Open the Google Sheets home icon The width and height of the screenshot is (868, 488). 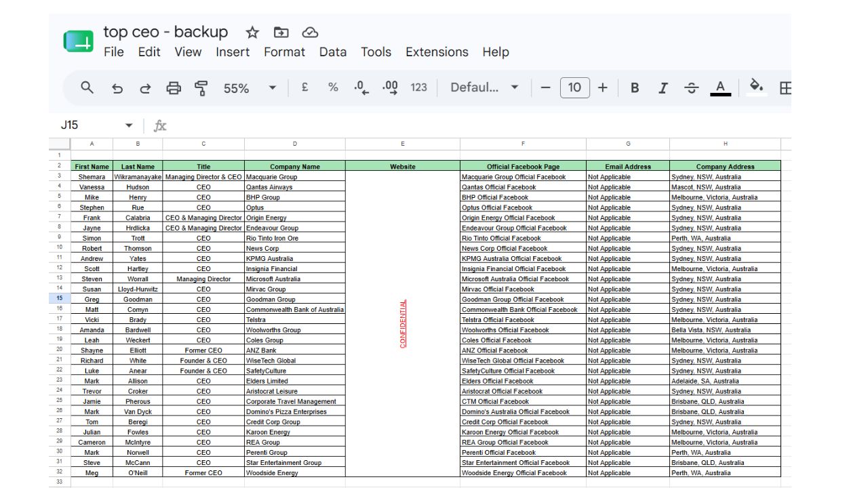coord(79,41)
